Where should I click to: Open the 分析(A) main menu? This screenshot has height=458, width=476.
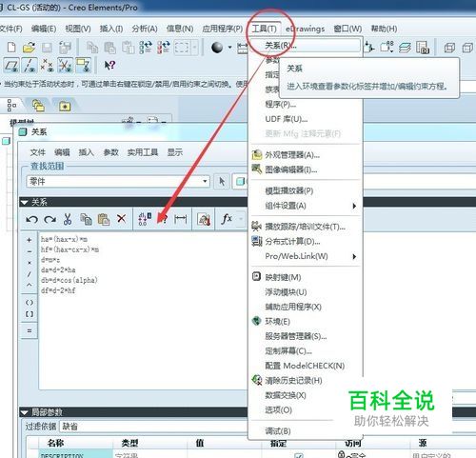pyautogui.click(x=145, y=29)
